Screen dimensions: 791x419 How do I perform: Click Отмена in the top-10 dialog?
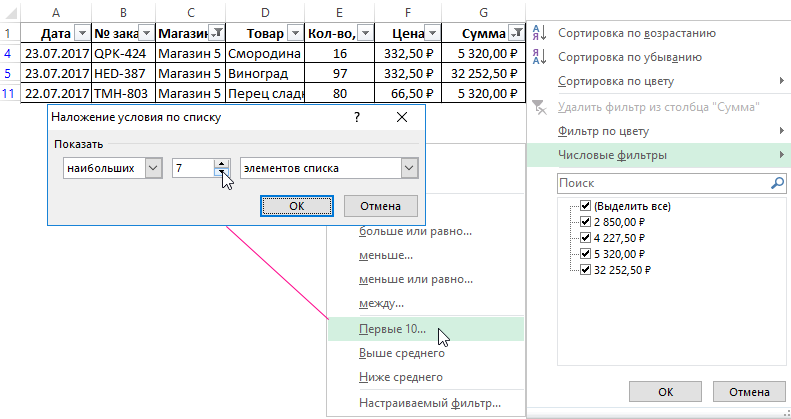tap(380, 206)
